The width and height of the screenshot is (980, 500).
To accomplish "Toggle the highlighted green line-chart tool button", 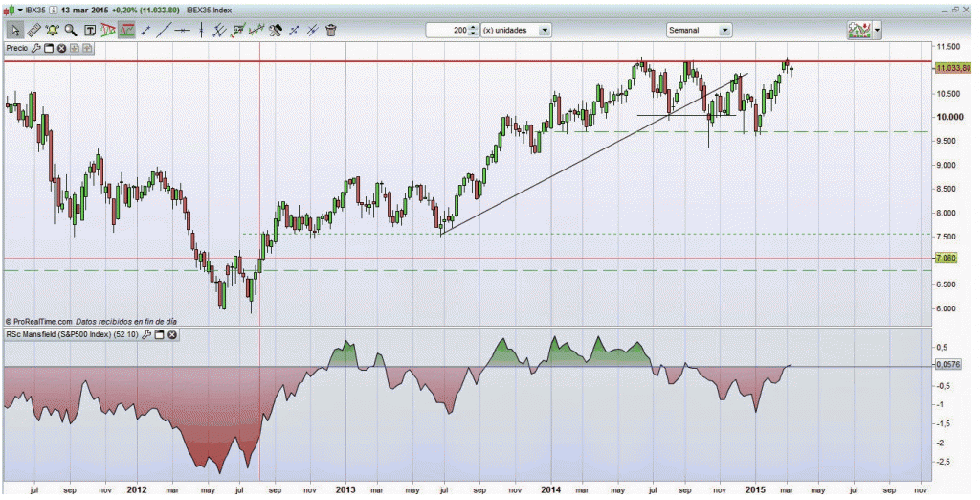I will point(126,30).
